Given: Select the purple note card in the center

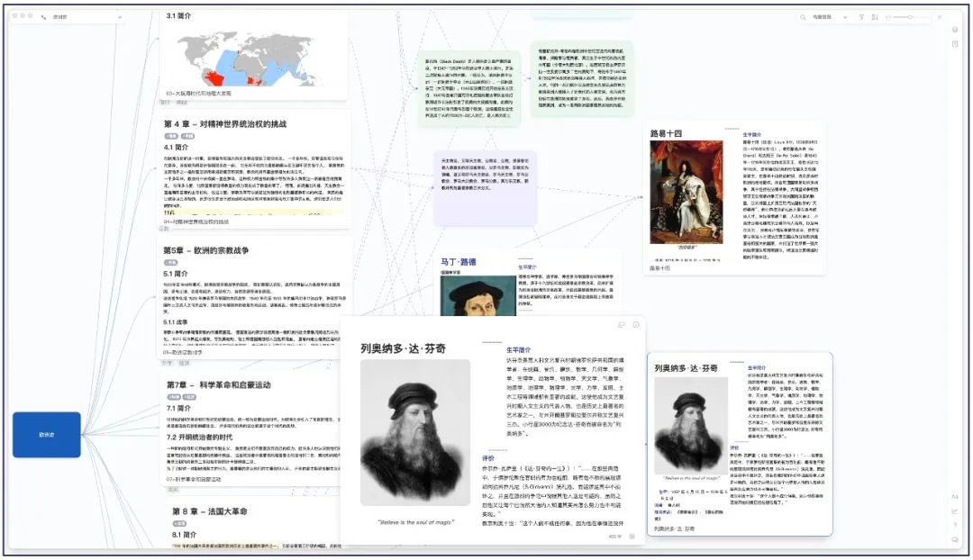Looking at the screenshot, I should [x=486, y=186].
